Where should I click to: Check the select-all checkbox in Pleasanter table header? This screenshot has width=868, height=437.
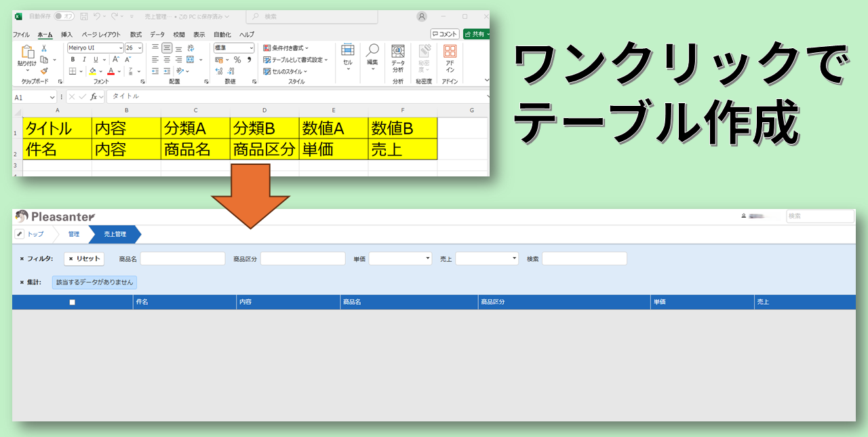click(73, 302)
